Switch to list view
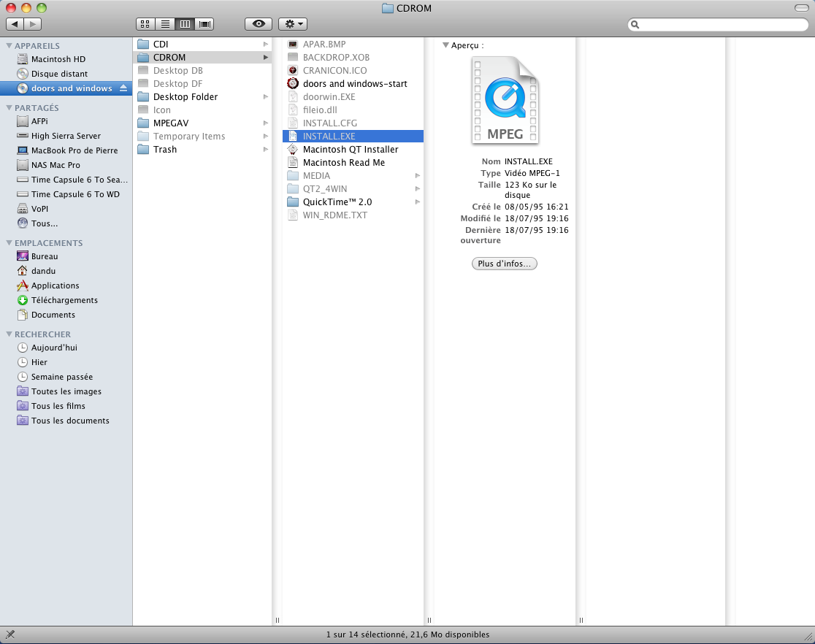The width and height of the screenshot is (815, 644). [x=165, y=24]
